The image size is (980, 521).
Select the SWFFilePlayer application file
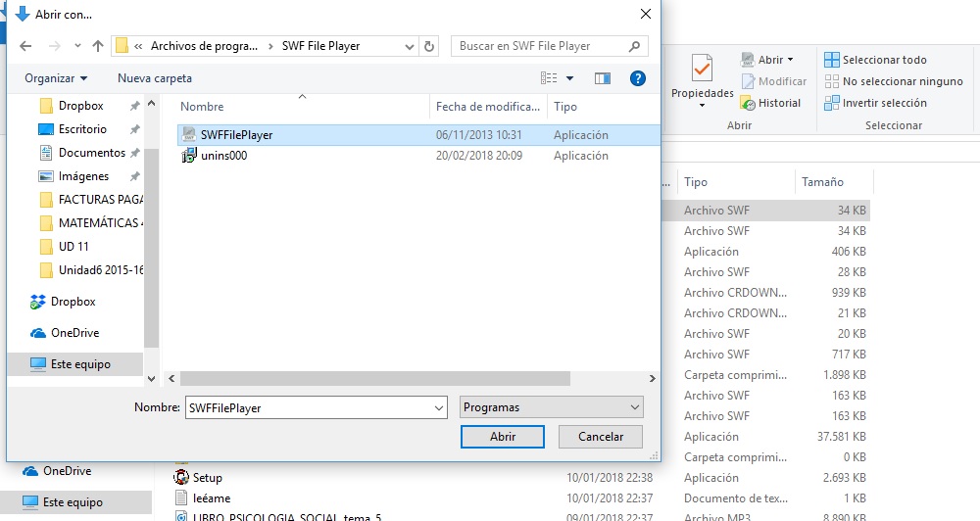point(417,135)
